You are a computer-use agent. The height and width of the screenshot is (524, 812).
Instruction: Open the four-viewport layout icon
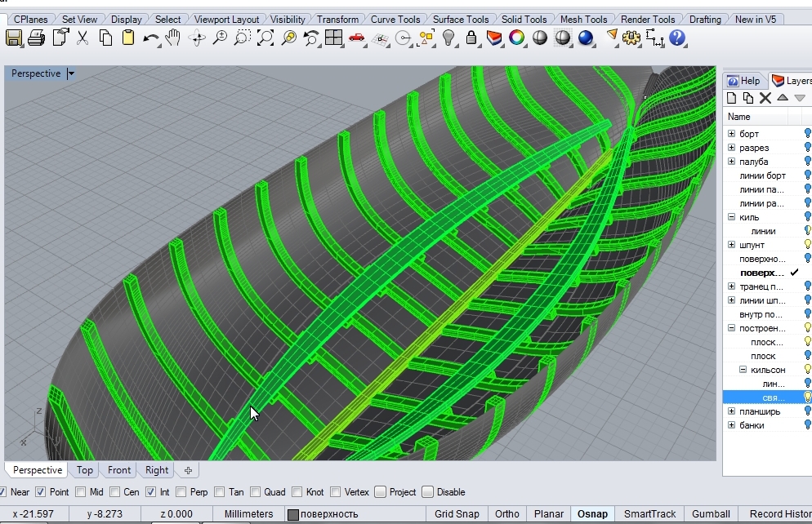tap(333, 38)
